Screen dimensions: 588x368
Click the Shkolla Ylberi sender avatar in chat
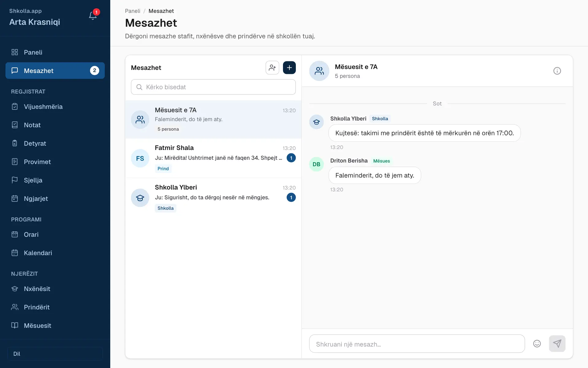pos(316,122)
